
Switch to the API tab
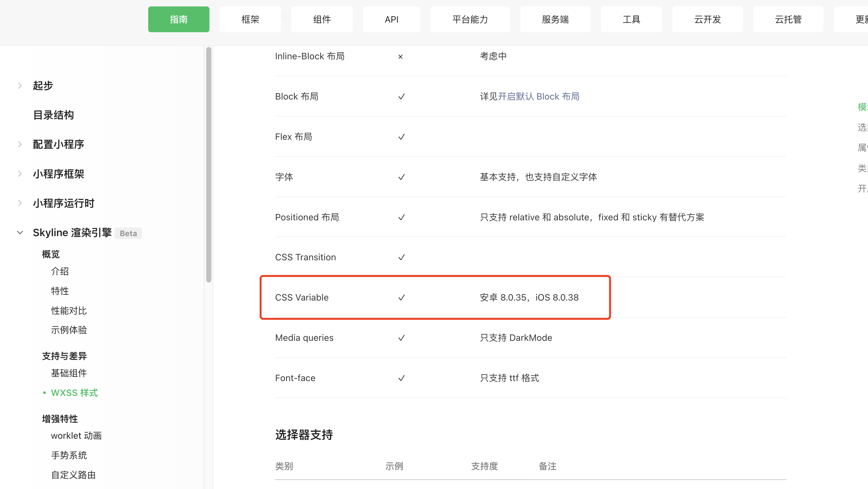click(x=391, y=20)
